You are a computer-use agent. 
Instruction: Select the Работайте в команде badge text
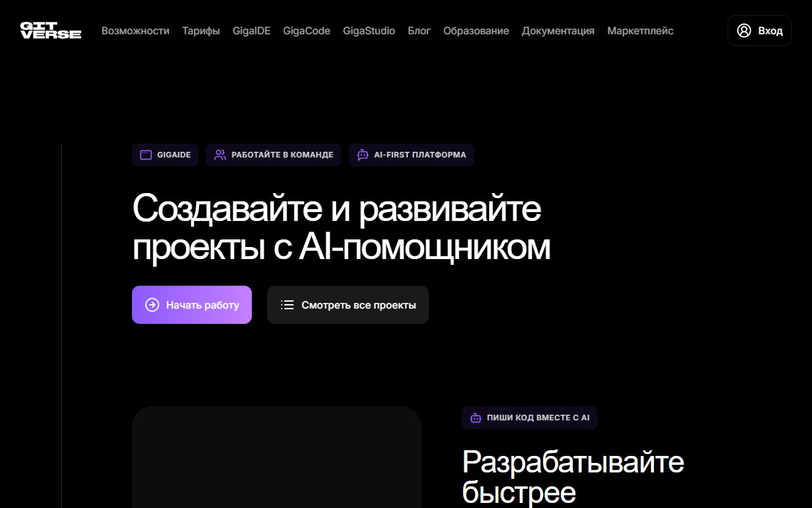click(282, 155)
